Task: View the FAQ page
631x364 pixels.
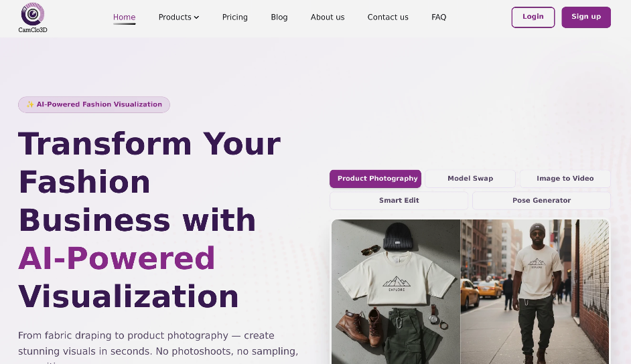Action: tap(439, 17)
